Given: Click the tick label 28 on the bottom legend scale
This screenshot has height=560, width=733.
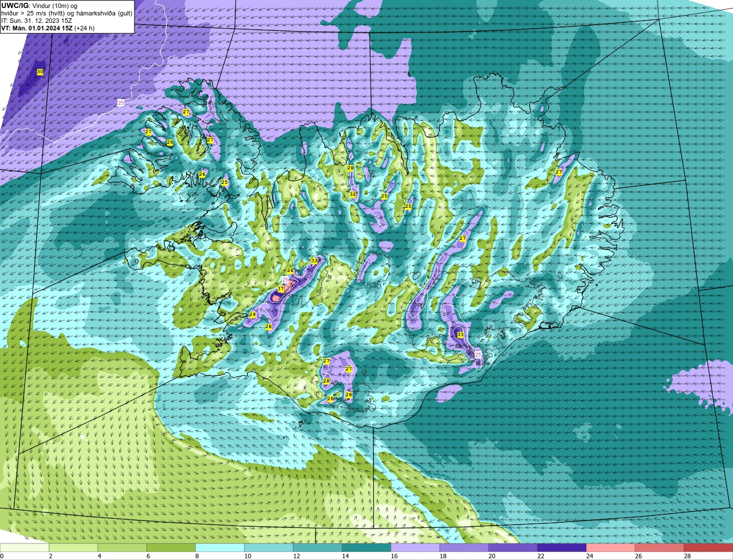Looking at the screenshot, I should (x=687, y=556).
